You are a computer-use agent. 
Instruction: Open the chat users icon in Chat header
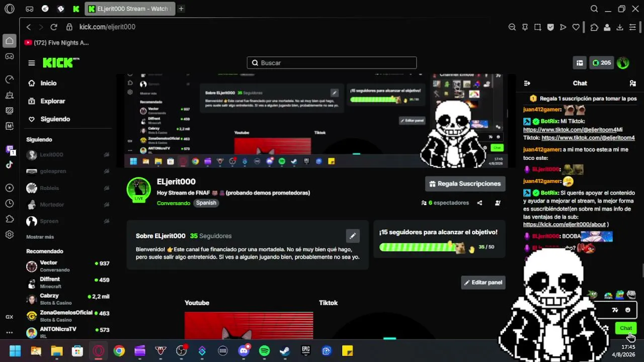pyautogui.click(x=633, y=83)
